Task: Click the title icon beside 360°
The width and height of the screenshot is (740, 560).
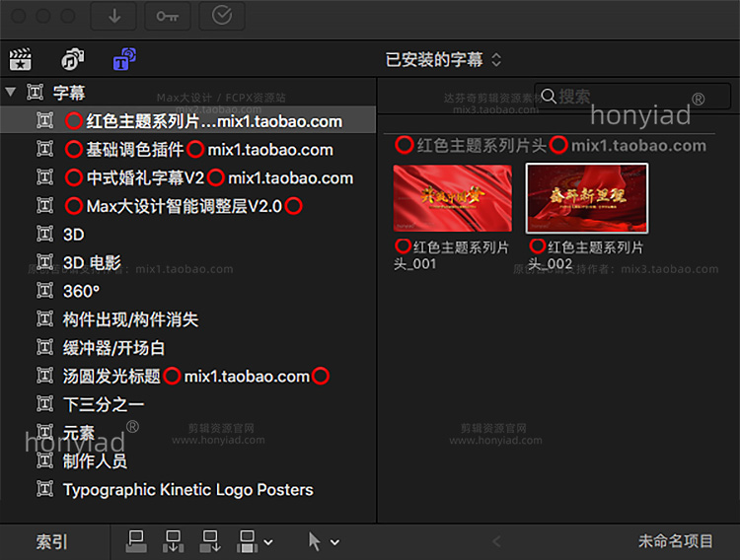Action: click(44, 290)
